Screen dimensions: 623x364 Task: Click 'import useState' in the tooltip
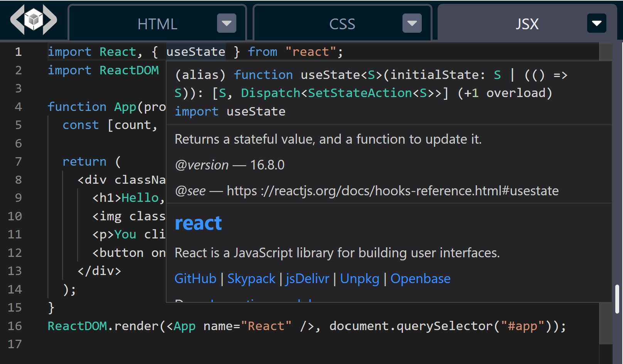230,111
